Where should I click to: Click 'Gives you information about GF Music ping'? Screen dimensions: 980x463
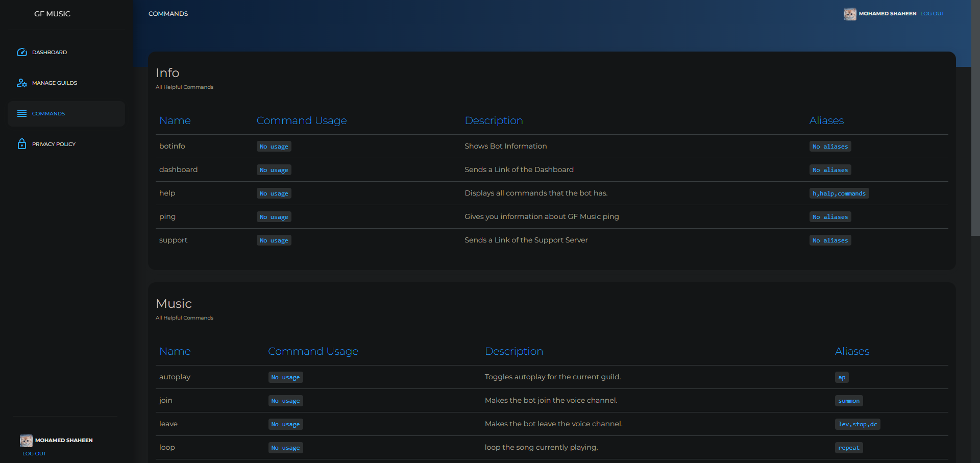(542, 216)
